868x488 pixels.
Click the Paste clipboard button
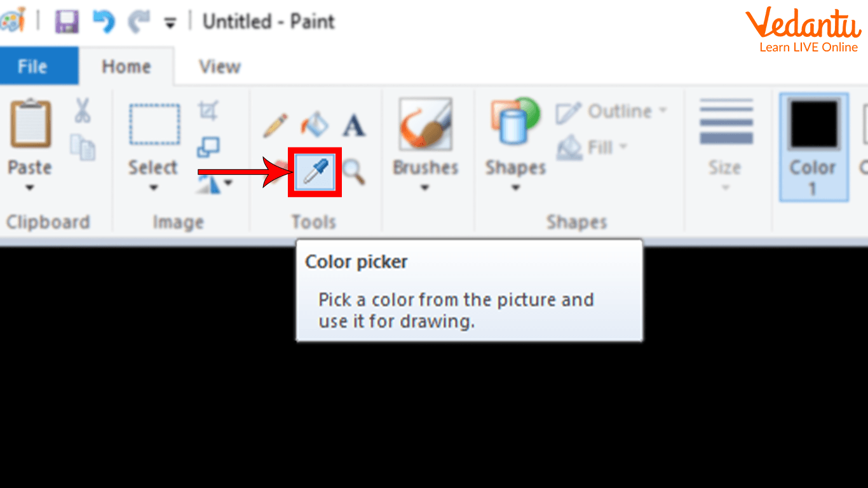(30, 124)
